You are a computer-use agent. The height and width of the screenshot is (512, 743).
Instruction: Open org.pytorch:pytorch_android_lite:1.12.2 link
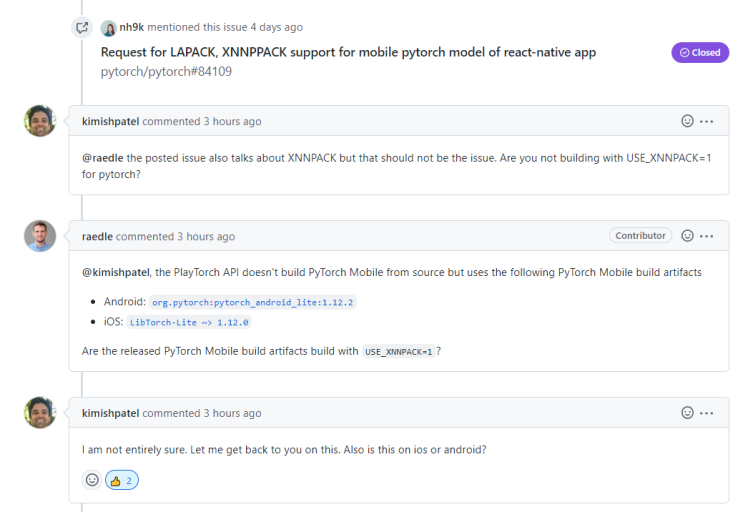253,302
